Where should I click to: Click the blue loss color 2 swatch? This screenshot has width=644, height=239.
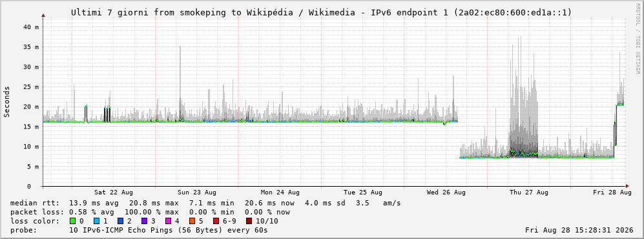[120, 221]
